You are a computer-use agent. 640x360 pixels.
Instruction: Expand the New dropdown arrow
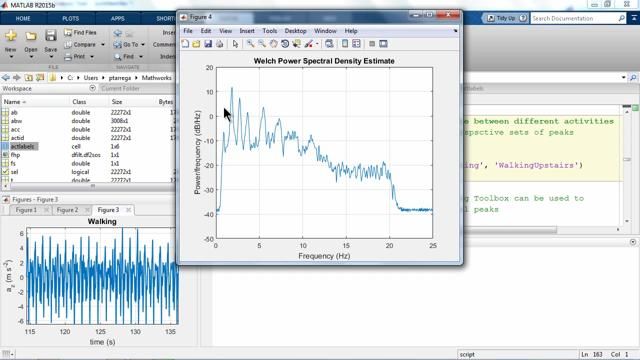tap(11, 57)
